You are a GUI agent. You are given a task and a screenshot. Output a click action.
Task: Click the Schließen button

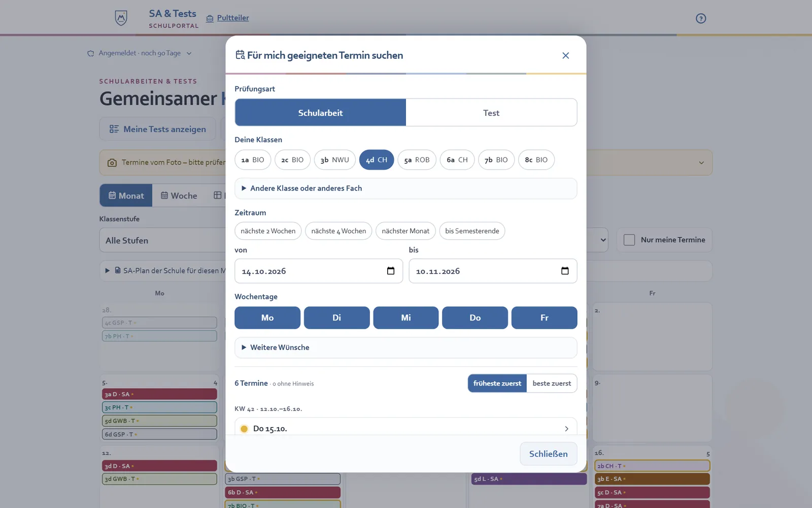[549, 454]
